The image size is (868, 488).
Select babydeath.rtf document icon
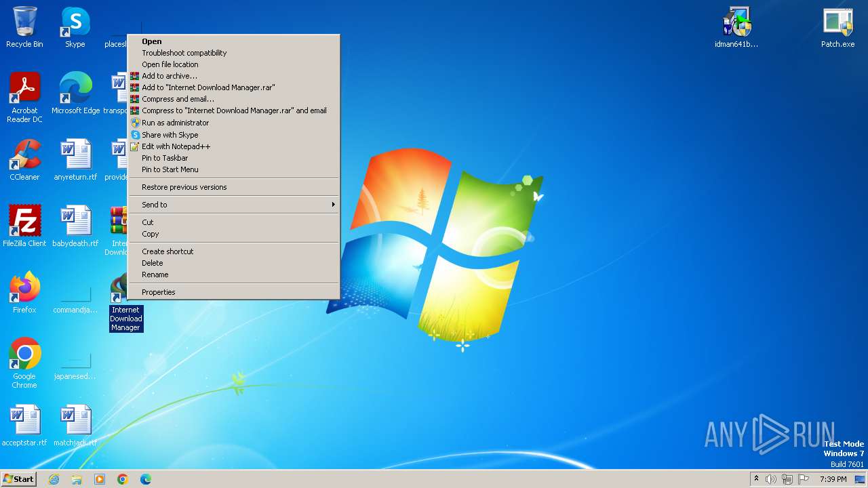coord(75,226)
